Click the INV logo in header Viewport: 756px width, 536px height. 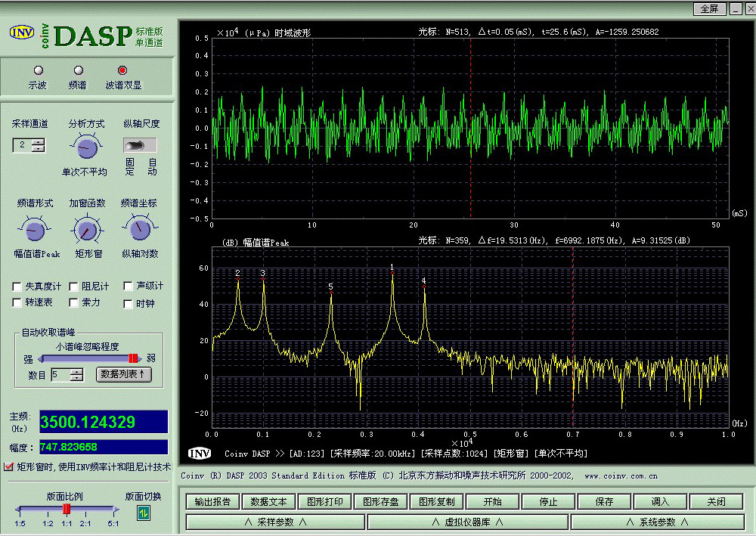click(x=22, y=33)
